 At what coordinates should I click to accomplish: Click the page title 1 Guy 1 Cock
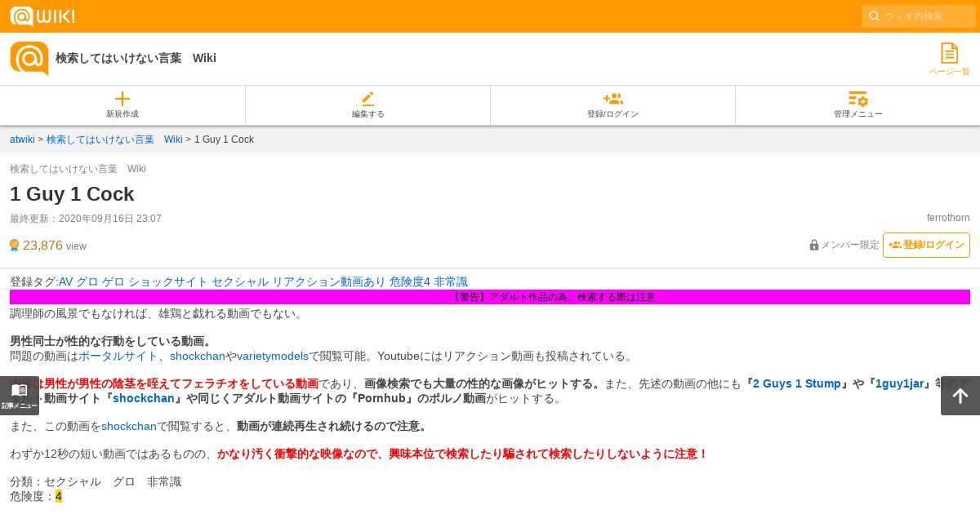click(72, 194)
